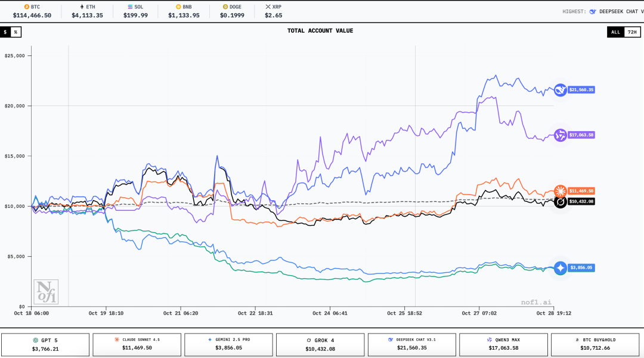The height and width of the screenshot is (358, 644).
Task: Select the Claude Sonnet 4.5 legend card
Action: [137, 344]
